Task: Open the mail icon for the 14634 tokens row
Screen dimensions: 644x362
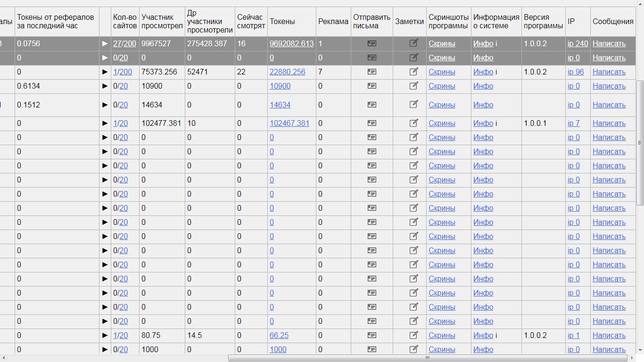Action: pos(372,105)
